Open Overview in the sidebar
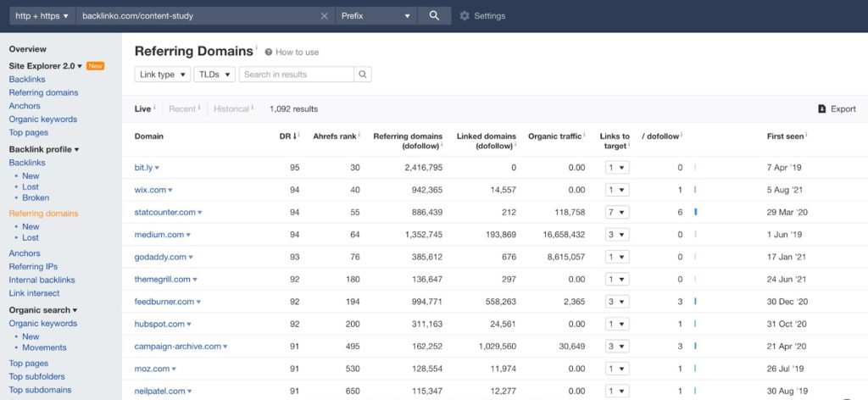Screen dimensions: 868x400 28,49
